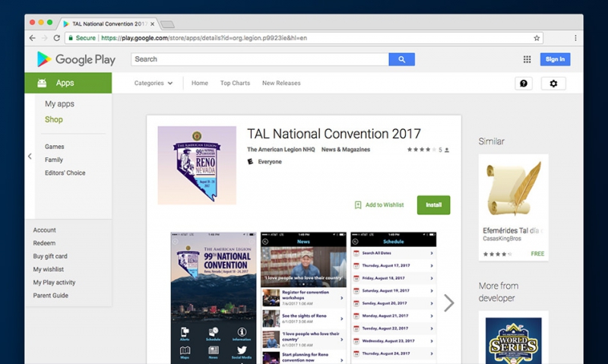Show next screenshots with right chevron
Image resolution: width=608 pixels, height=364 pixels.
coord(448,302)
